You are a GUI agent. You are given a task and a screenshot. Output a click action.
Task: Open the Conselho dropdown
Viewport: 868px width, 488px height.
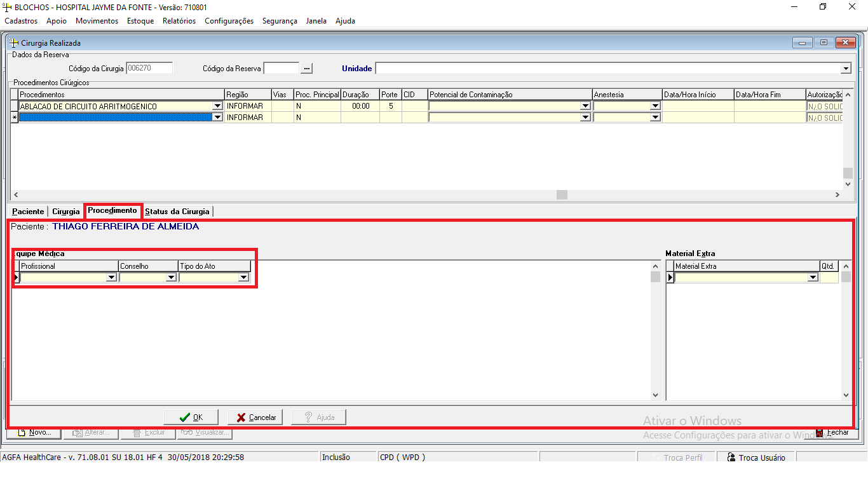pos(170,278)
